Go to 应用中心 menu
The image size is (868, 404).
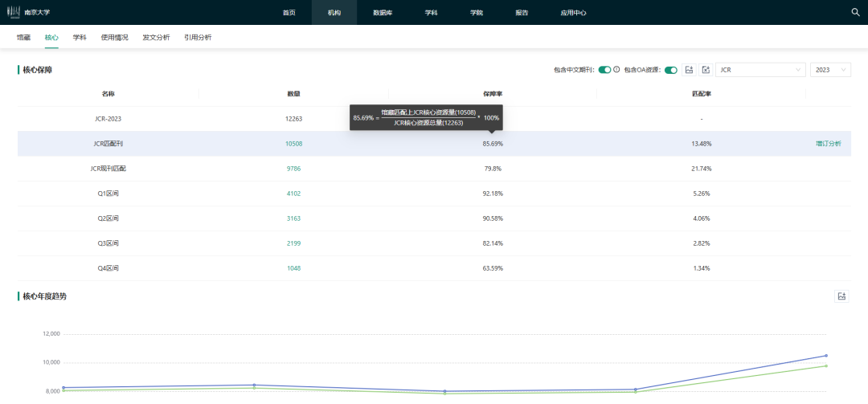pyautogui.click(x=573, y=13)
